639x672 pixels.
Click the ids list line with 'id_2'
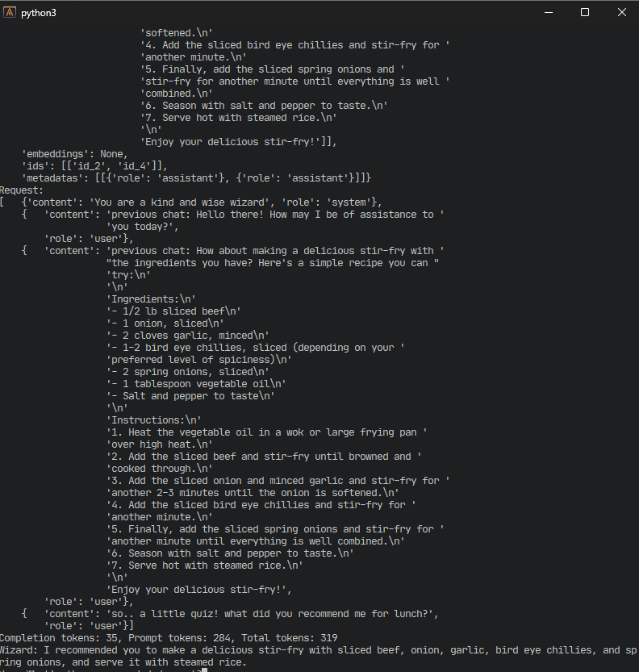94,166
